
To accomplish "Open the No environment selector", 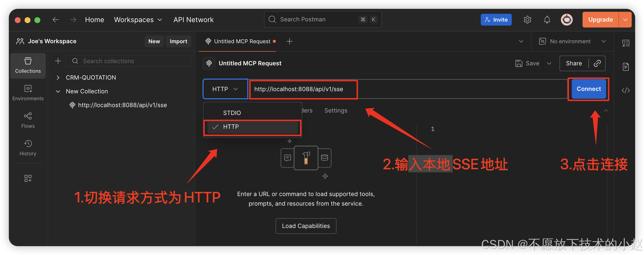I will point(572,41).
